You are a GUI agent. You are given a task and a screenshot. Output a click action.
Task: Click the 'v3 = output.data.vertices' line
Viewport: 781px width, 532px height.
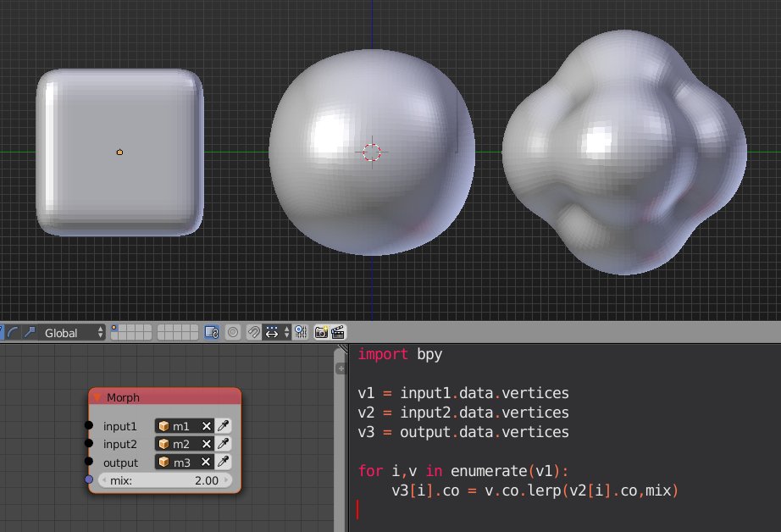pyautogui.click(x=463, y=432)
